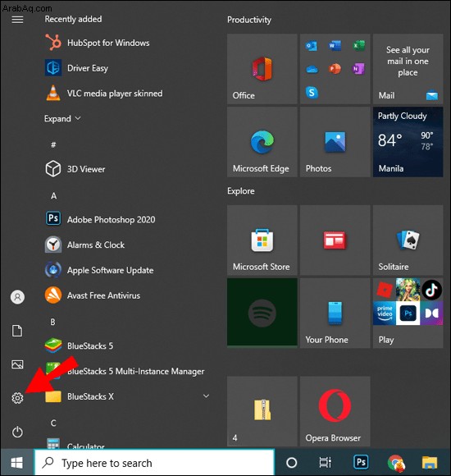Click the Power button icon

(x=17, y=432)
